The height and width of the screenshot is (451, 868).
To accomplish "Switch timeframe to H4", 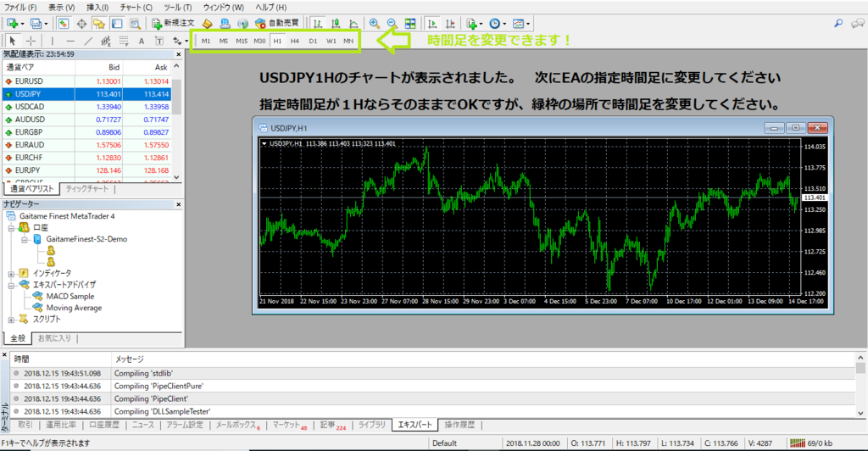I will [x=295, y=41].
